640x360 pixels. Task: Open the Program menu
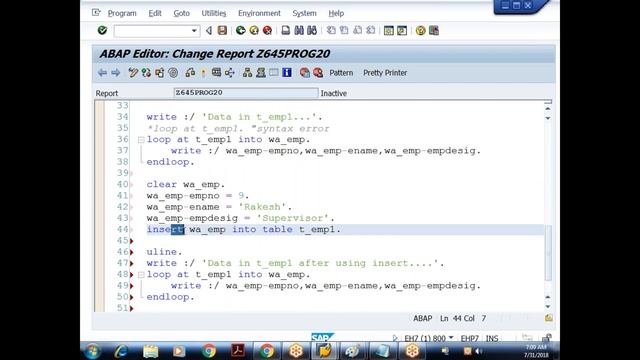[x=122, y=13]
